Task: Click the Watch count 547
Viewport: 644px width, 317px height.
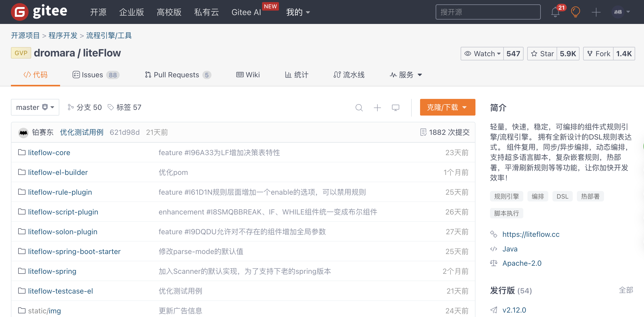Action: coord(513,54)
